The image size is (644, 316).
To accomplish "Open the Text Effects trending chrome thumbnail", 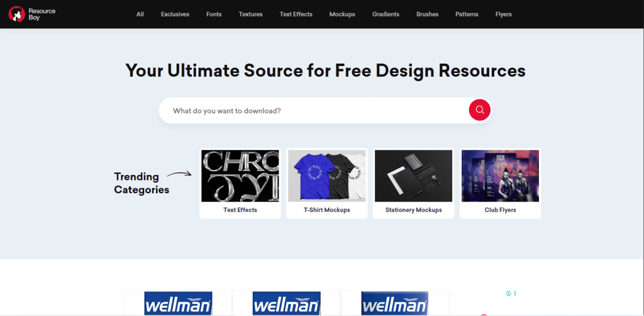I will (x=240, y=176).
